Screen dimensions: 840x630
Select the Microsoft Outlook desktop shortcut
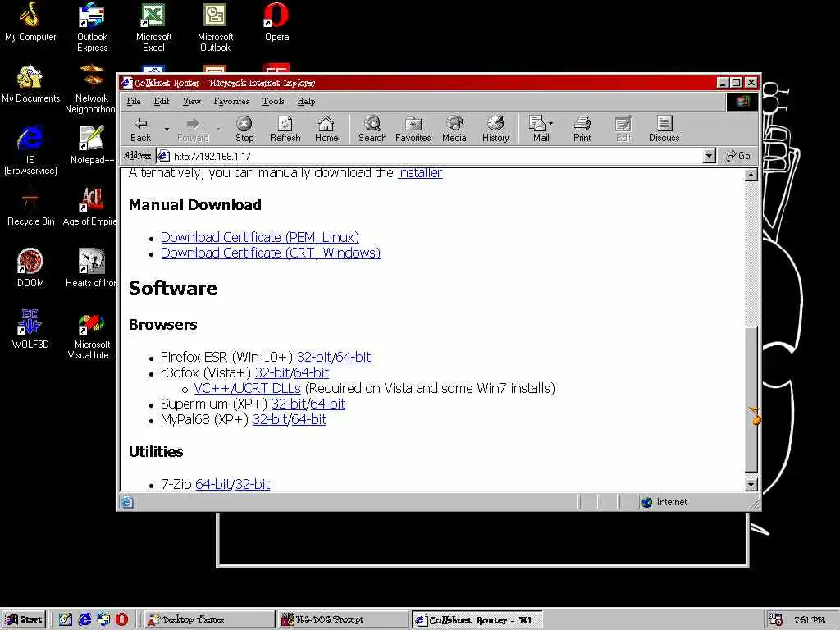pyautogui.click(x=216, y=27)
